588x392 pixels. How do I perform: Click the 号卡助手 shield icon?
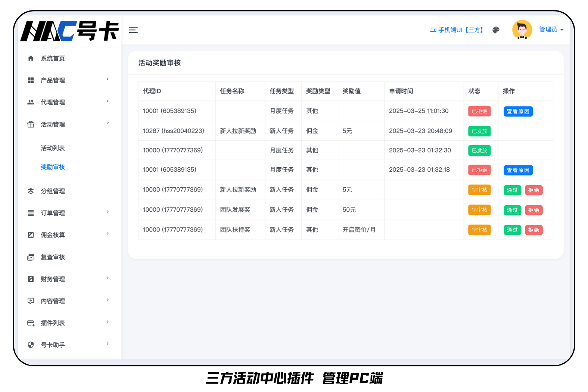pos(31,345)
